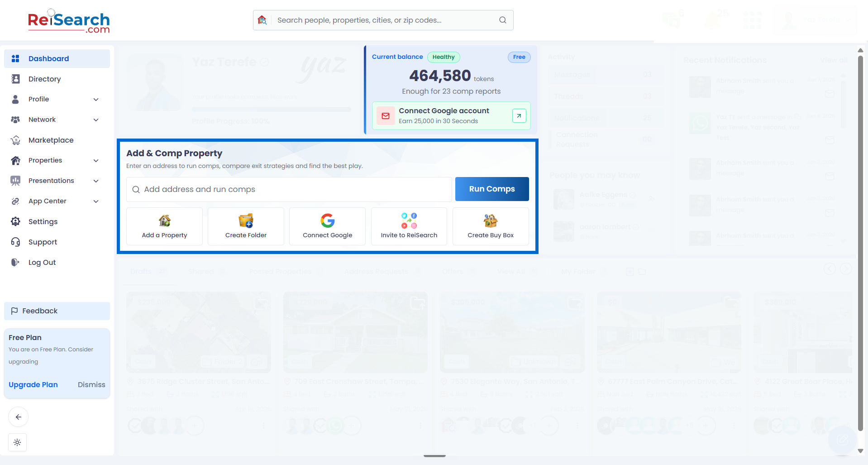Click the Upgrade Plan link

(x=33, y=384)
